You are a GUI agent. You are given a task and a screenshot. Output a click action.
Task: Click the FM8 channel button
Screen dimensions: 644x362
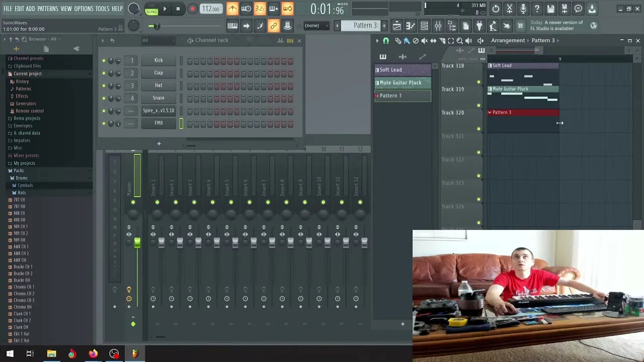click(x=158, y=123)
